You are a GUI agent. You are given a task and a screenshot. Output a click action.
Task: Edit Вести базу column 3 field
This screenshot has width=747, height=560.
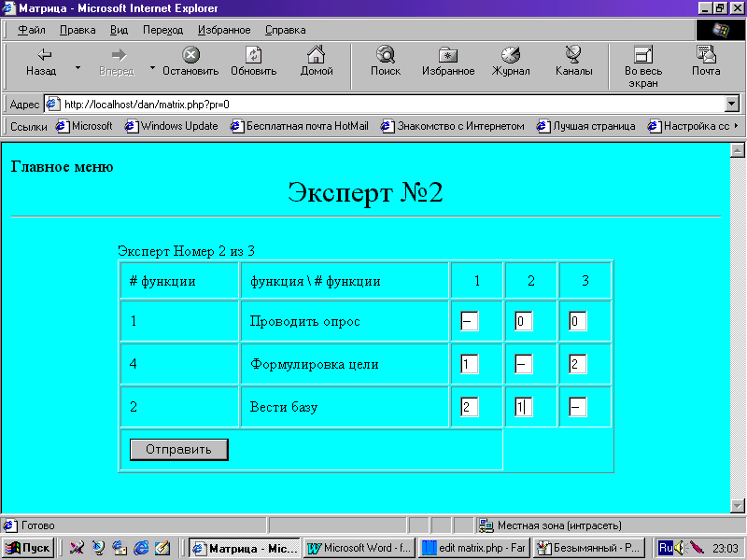578,407
